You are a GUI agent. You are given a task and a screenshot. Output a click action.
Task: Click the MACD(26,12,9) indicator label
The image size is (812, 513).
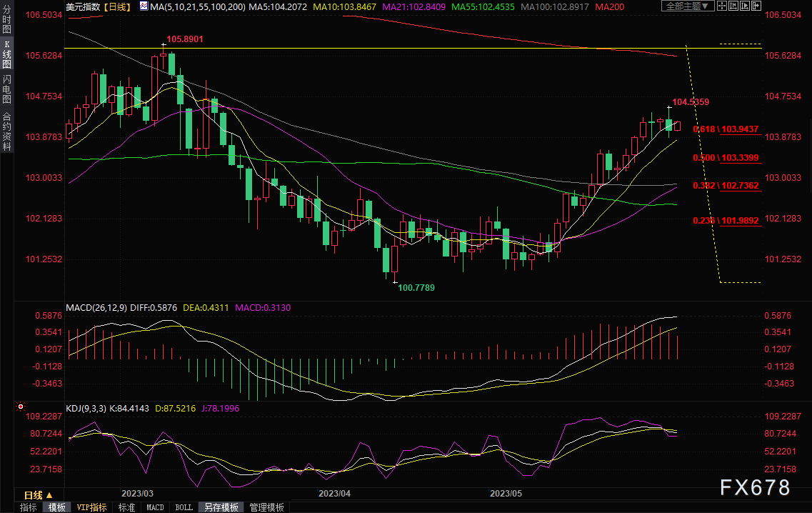pyautogui.click(x=96, y=307)
